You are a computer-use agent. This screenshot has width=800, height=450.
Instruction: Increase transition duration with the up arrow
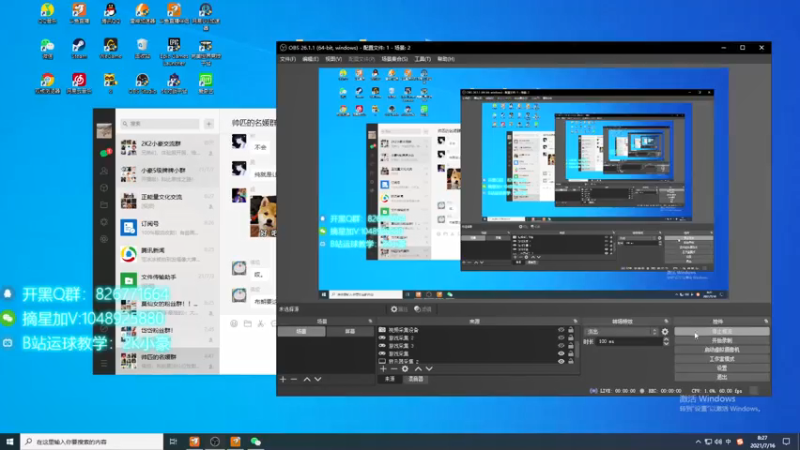click(666, 339)
